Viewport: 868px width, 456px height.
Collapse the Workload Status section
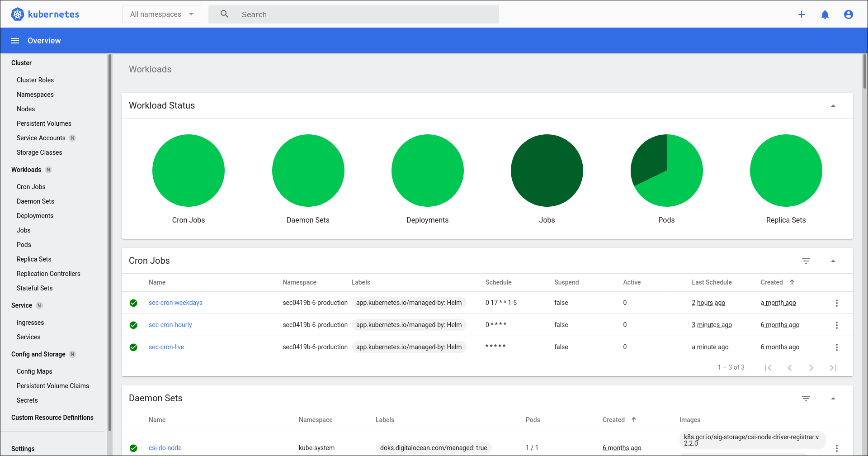[x=834, y=105]
